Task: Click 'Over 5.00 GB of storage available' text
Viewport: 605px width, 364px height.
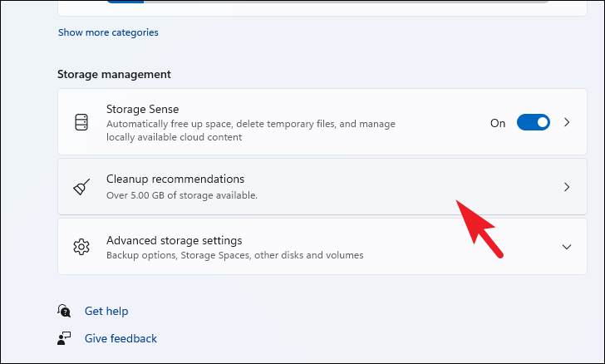Action: coord(182,195)
